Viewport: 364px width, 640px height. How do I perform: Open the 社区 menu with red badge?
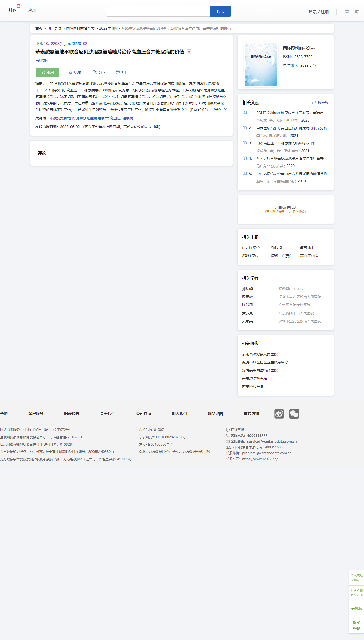tap(13, 10)
